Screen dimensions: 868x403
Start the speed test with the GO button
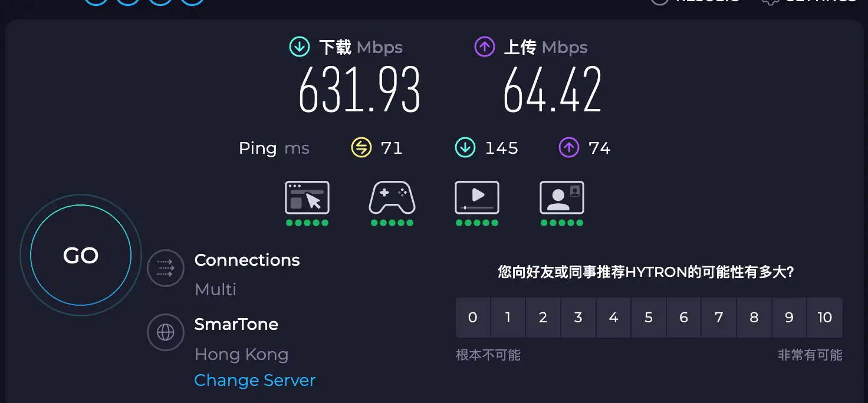point(80,255)
